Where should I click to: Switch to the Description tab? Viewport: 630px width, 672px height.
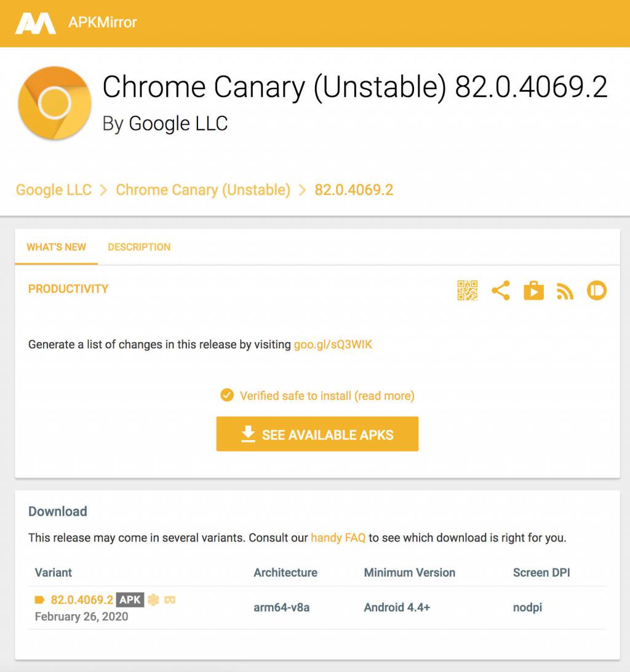coord(139,247)
